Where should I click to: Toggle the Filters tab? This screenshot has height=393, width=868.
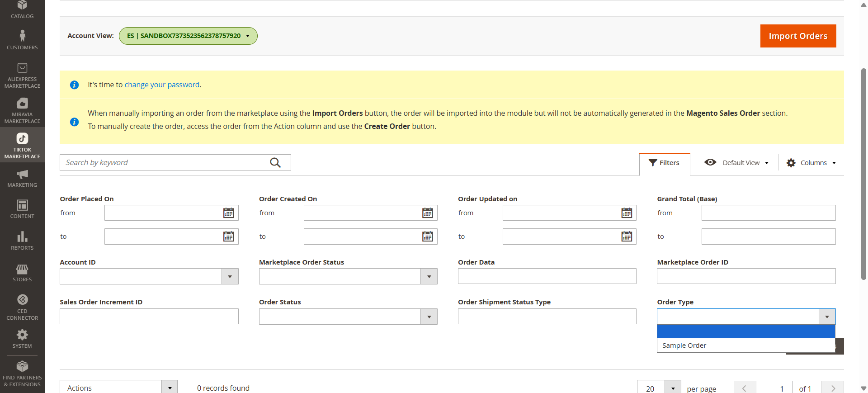click(664, 163)
